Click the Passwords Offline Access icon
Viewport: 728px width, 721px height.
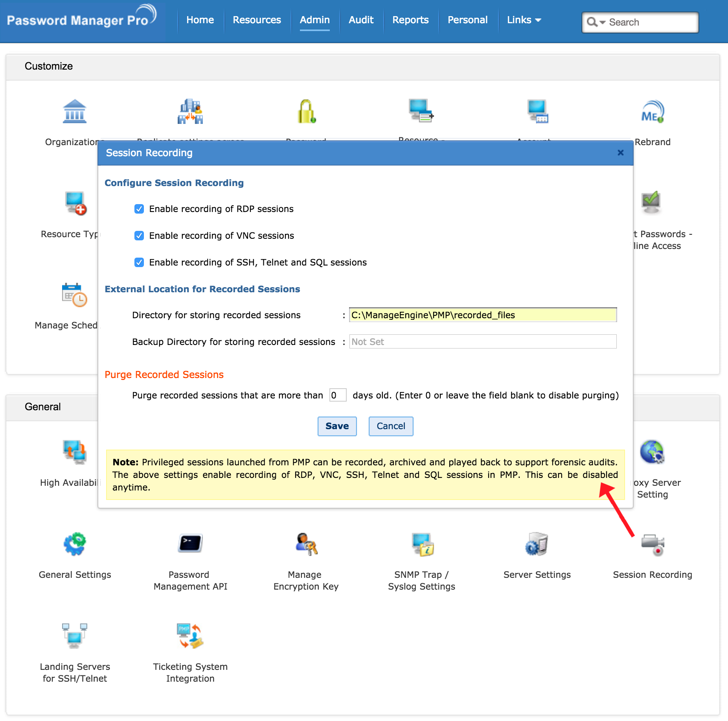[x=651, y=203]
